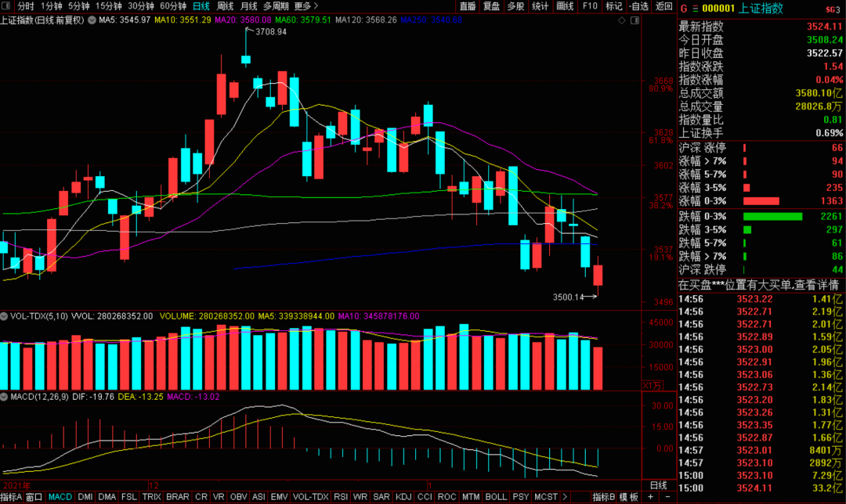Click the 画线 drawing tools button

point(565,6)
